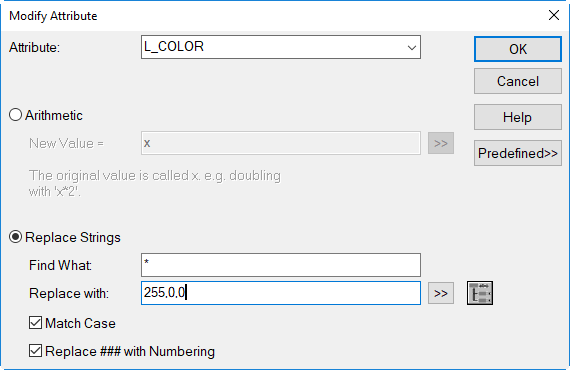Click the >> button next to Replace with
The width and height of the screenshot is (570, 370).
tap(441, 293)
